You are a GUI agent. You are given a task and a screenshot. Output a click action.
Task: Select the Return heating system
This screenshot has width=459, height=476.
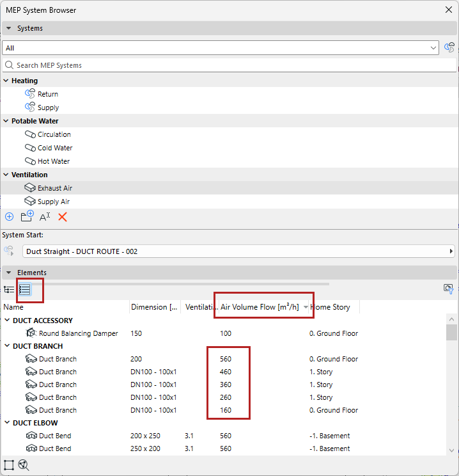point(48,94)
